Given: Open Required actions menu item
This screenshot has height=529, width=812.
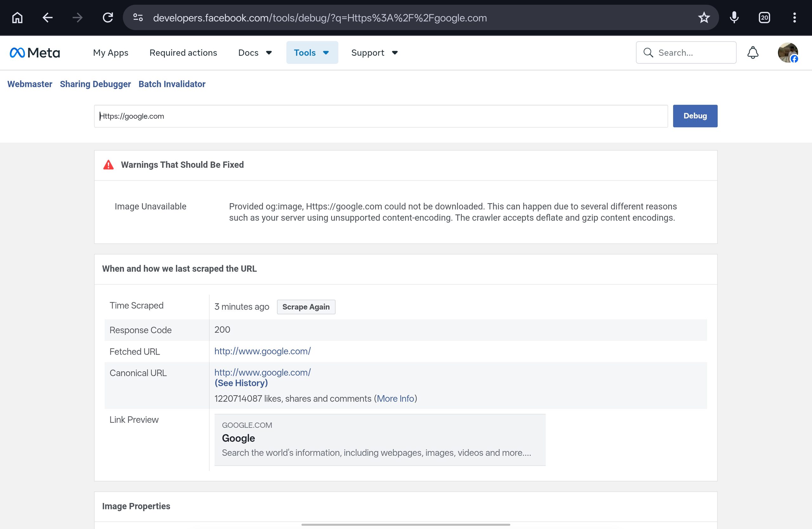Looking at the screenshot, I should 183,53.
